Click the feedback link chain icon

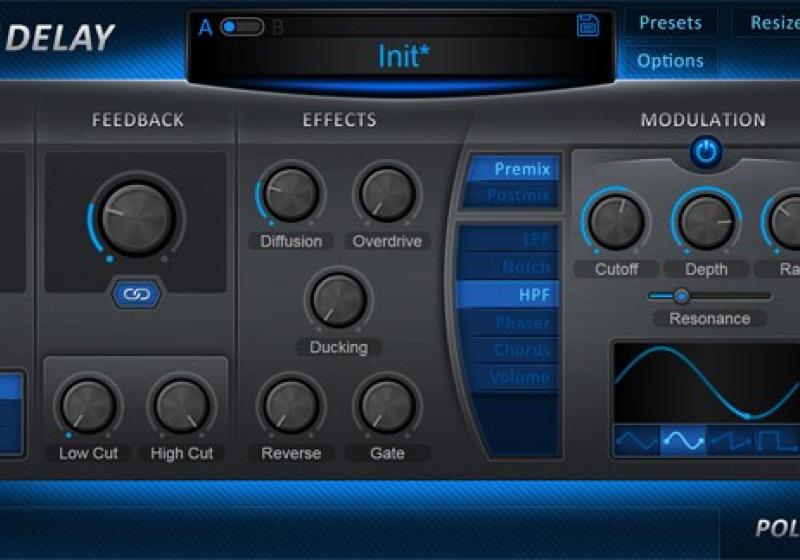pyautogui.click(x=137, y=294)
